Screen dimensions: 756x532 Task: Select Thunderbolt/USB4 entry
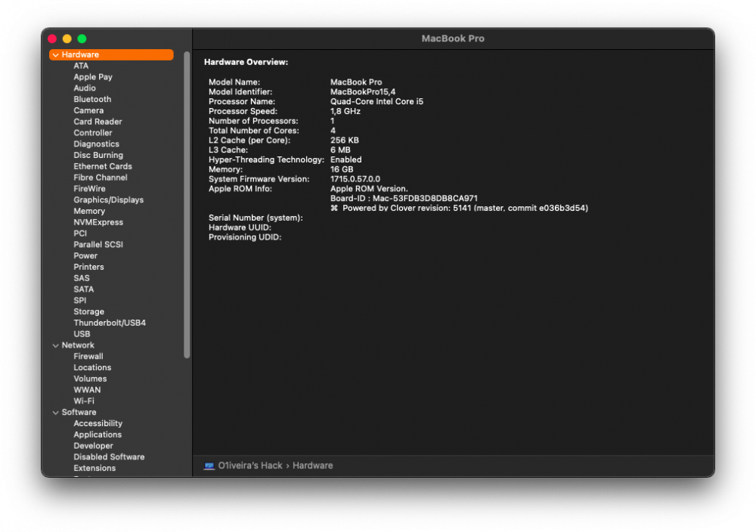coord(110,323)
